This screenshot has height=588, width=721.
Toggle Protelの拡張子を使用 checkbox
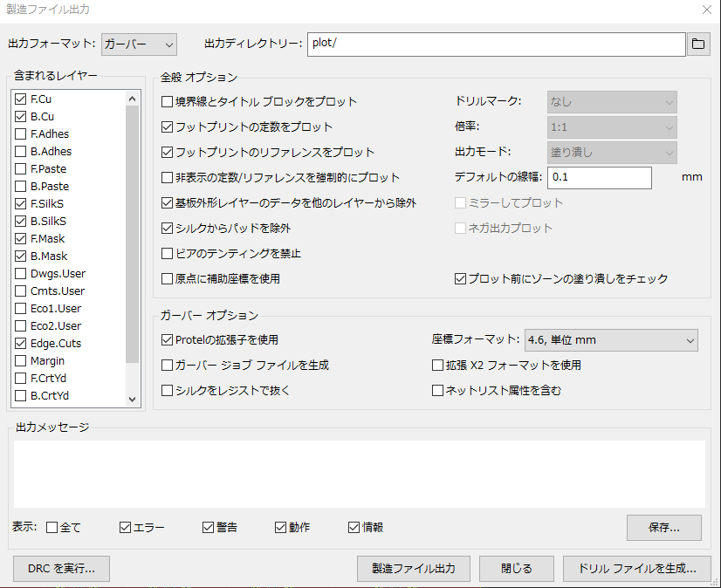[x=167, y=339]
